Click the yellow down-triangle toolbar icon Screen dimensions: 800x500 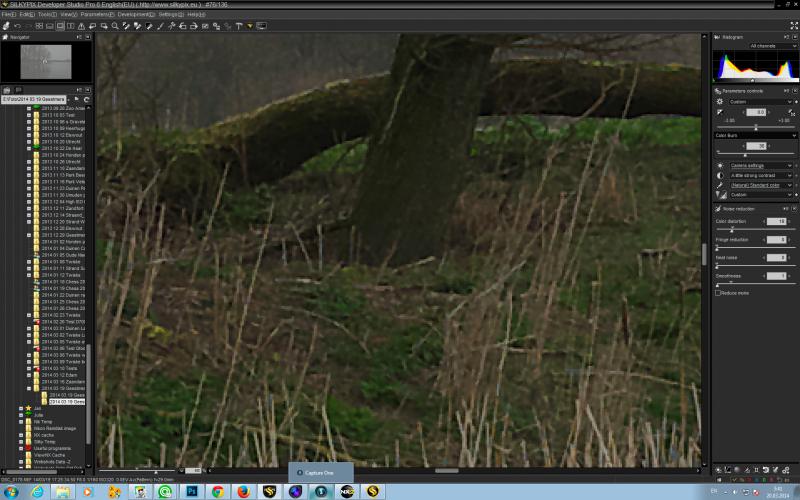250,26
